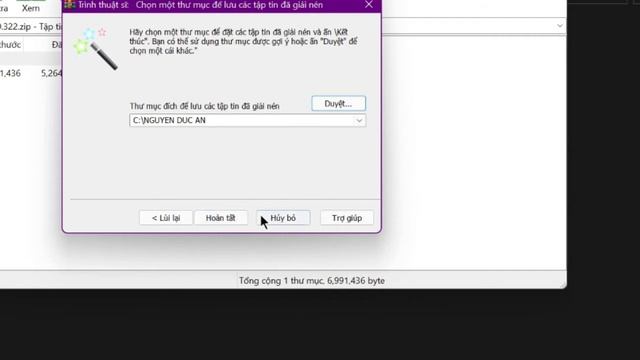Click the archive path text .322.zip
This screenshot has height=360, width=640.
(16, 27)
